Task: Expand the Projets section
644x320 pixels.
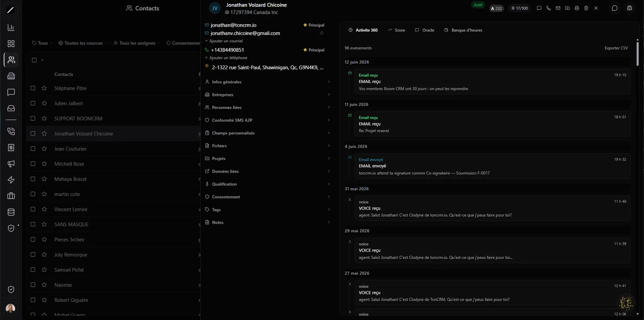Action: (268, 158)
